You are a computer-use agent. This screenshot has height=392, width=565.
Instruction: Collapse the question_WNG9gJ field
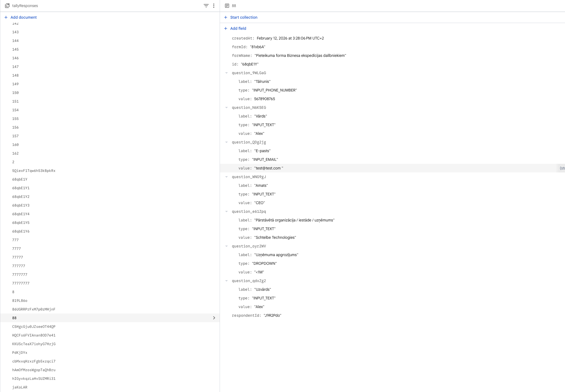click(227, 177)
